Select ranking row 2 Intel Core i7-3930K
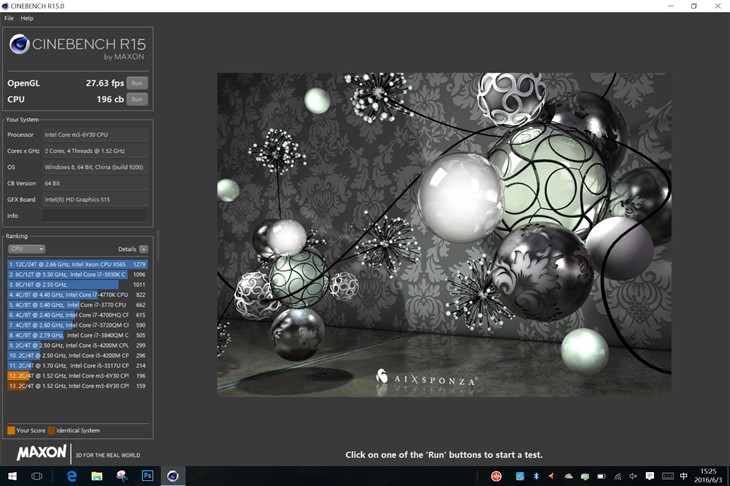Screen dimensions: 730x486 pos(77,274)
